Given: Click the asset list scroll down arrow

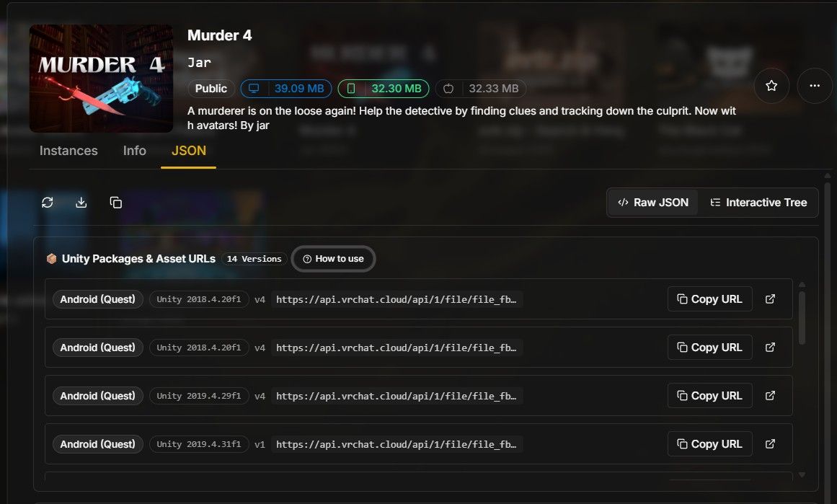Looking at the screenshot, I should click(802, 474).
